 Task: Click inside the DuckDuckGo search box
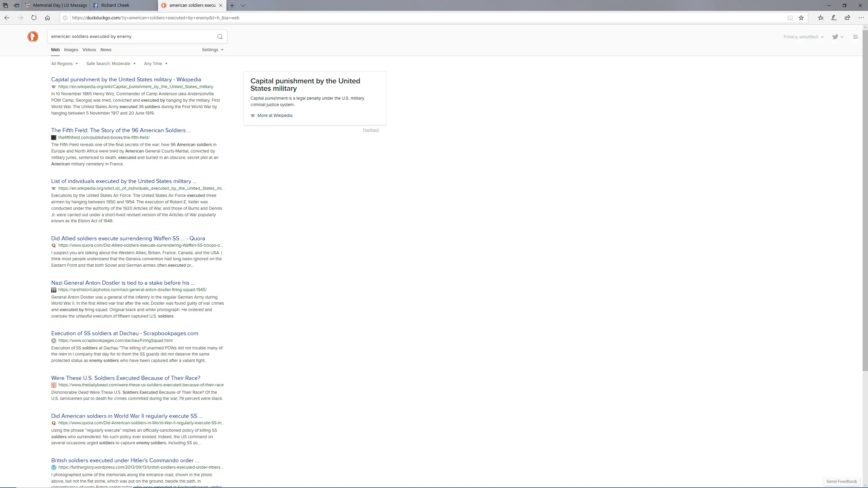132,37
